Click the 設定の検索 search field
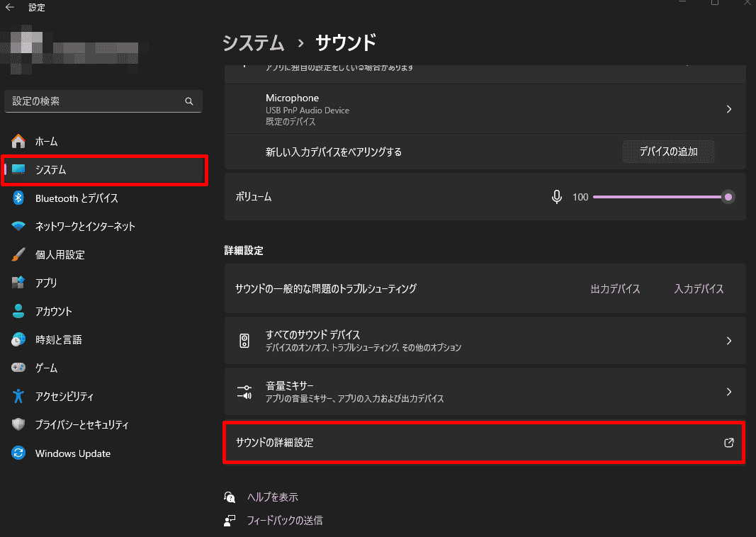756x537 pixels. click(96, 101)
